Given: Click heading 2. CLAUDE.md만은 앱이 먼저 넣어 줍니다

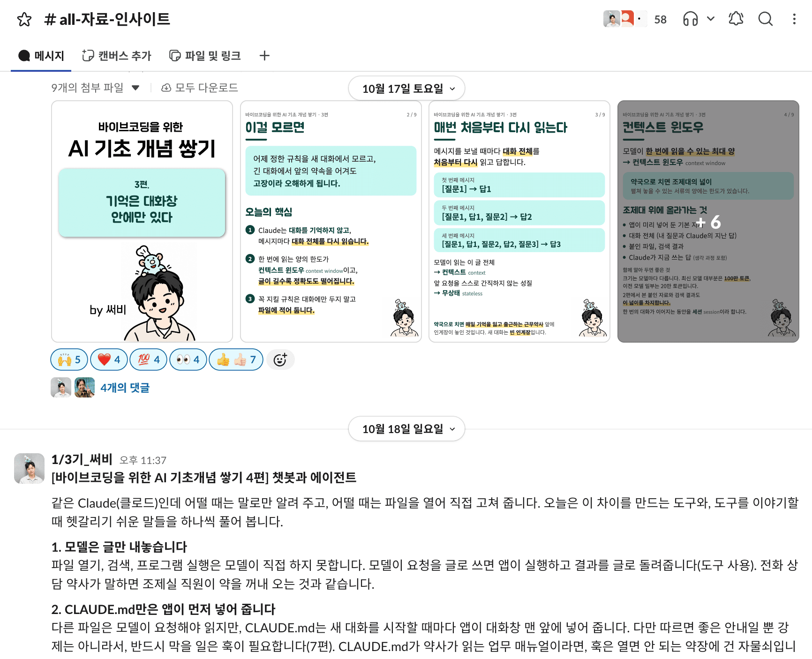Looking at the screenshot, I should [x=163, y=609].
